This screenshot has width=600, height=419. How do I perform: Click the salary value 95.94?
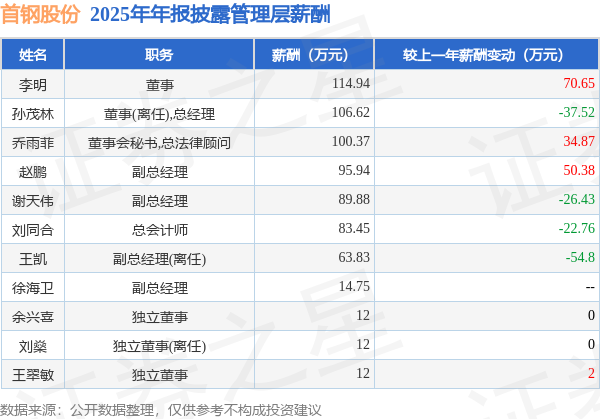coord(354,170)
